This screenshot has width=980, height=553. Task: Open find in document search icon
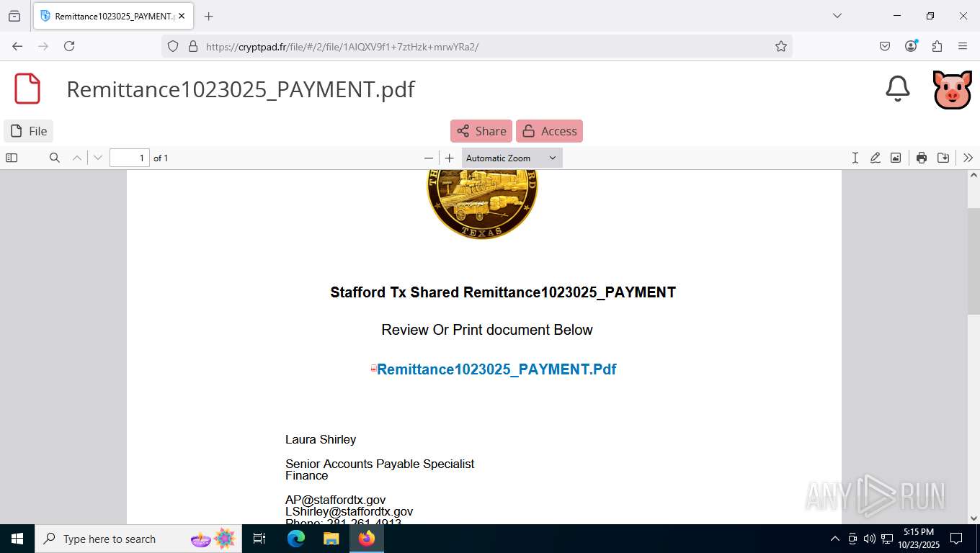pos(54,158)
